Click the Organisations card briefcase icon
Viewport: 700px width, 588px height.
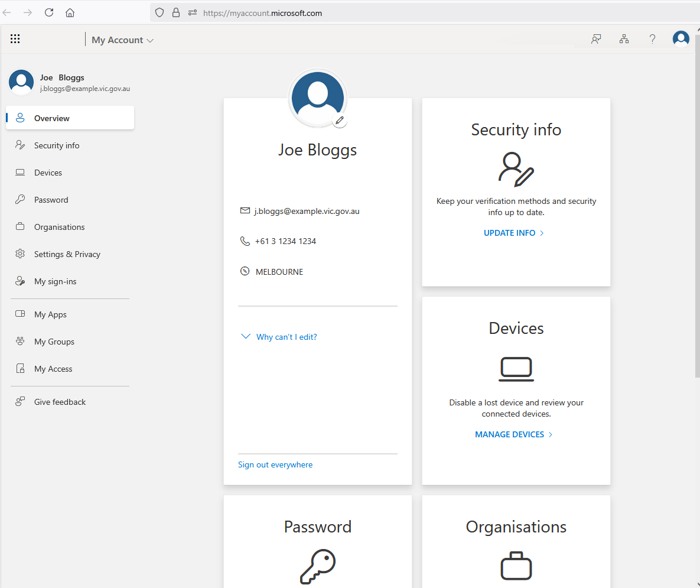tap(516, 566)
